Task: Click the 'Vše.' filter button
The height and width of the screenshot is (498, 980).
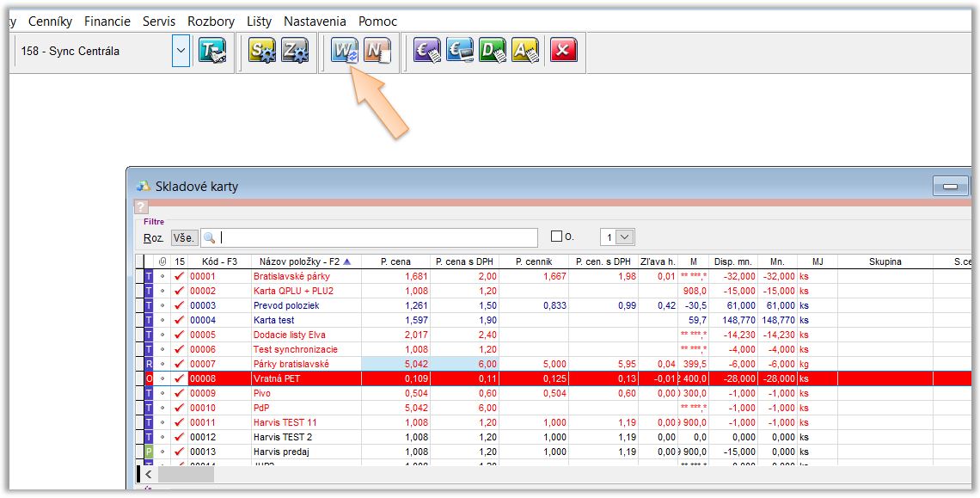Action: [184, 237]
